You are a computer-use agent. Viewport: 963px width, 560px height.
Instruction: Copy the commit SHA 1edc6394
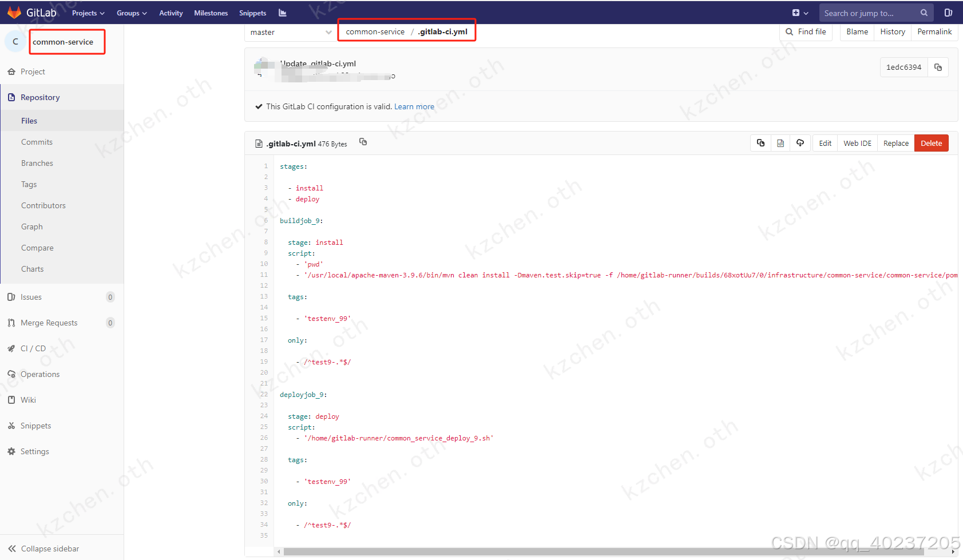click(x=938, y=67)
